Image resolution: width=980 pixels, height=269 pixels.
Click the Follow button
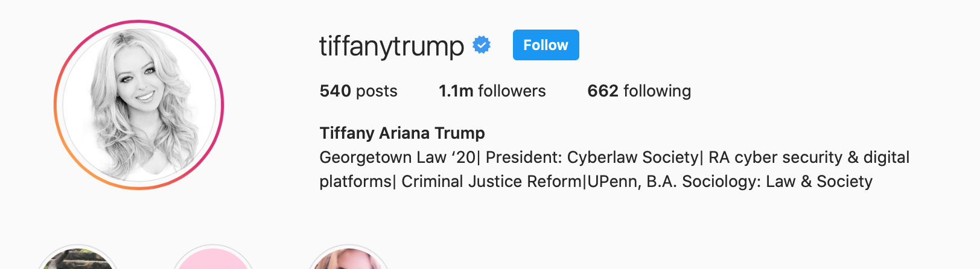546,45
